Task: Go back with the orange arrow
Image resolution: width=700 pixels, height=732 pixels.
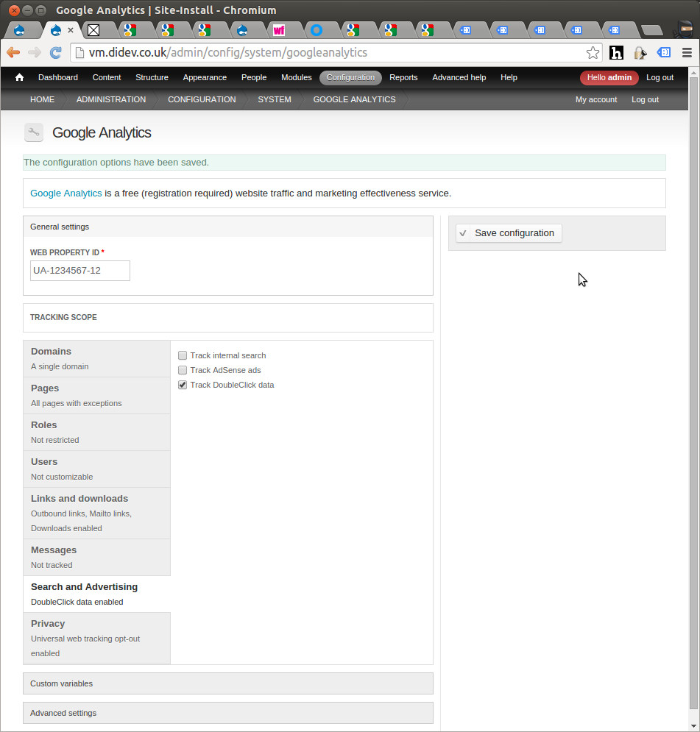Action: point(13,53)
